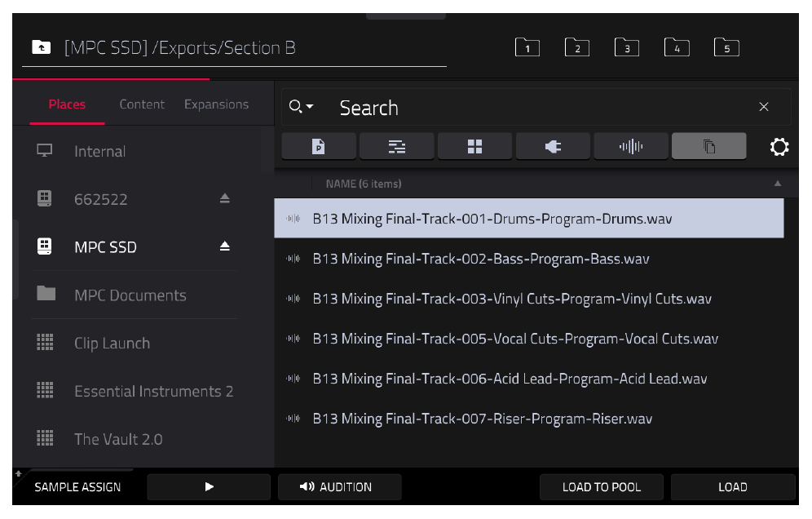Filter by program files (grid icon)
This screenshot has height=519, width=812.
click(474, 146)
